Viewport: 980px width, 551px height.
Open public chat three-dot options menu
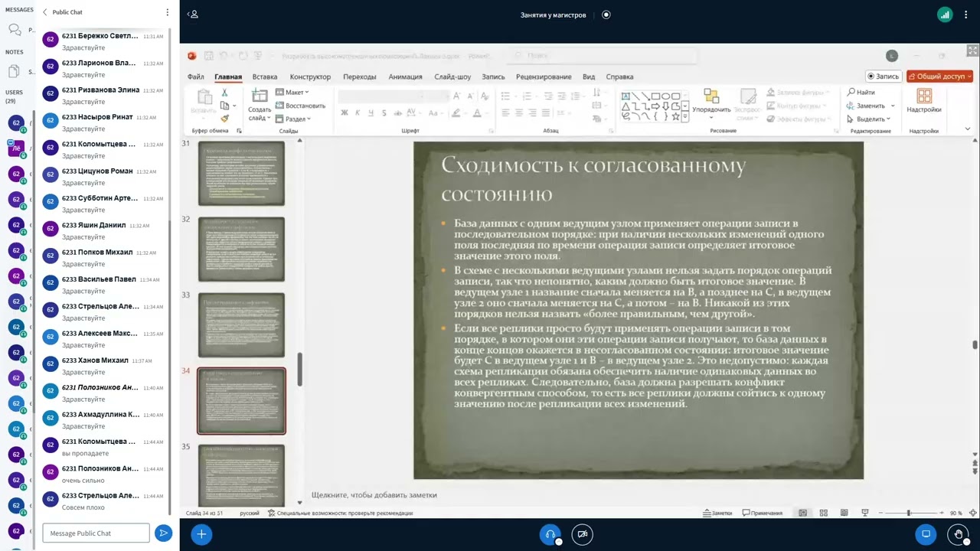pos(168,12)
